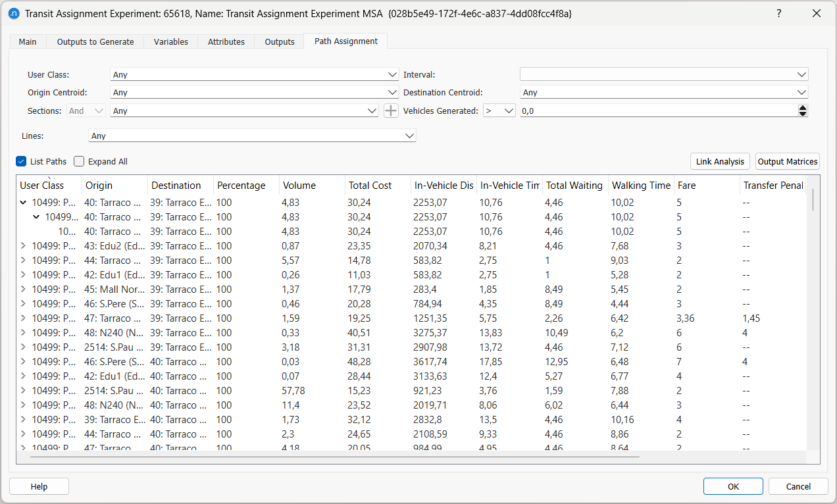
Task: Uncheck the List Paths checkbox
Action: pyautogui.click(x=21, y=161)
